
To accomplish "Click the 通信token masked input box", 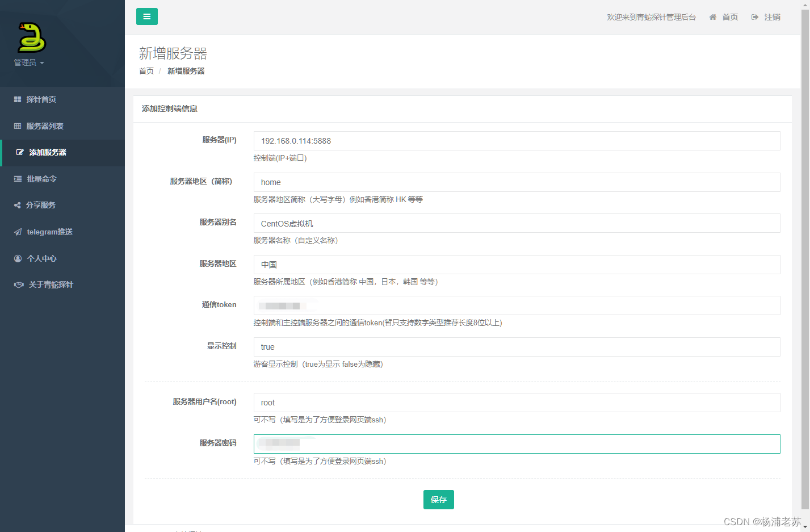I will tap(516, 305).
